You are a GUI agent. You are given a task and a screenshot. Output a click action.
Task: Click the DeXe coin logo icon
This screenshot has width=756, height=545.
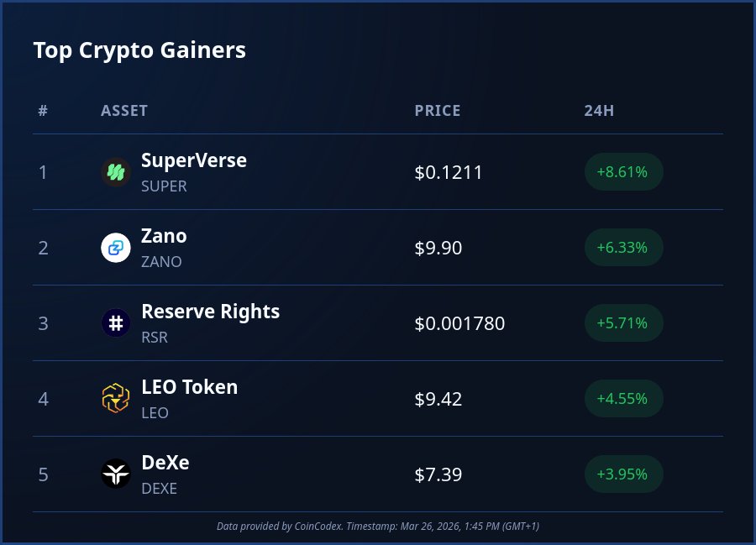tap(116, 474)
